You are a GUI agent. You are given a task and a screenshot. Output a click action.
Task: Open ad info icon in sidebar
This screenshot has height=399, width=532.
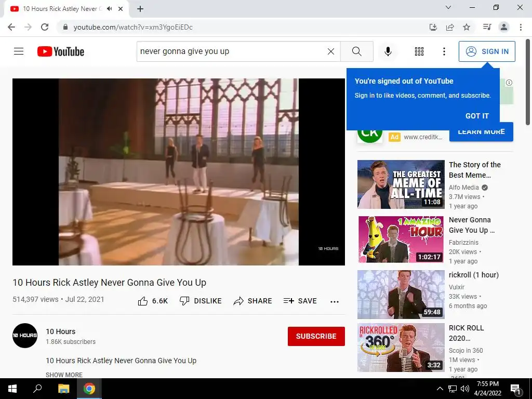point(509,83)
